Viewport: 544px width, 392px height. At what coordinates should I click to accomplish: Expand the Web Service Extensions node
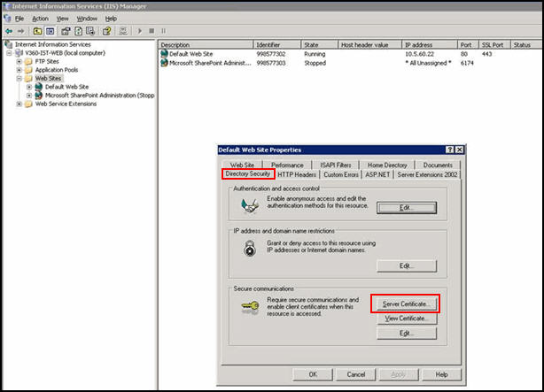(x=19, y=104)
